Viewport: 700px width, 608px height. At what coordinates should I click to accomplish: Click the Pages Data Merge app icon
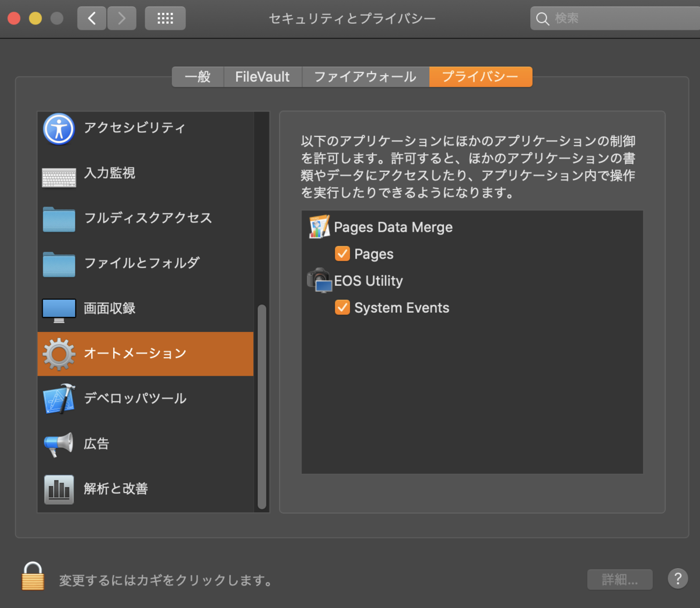click(x=319, y=227)
